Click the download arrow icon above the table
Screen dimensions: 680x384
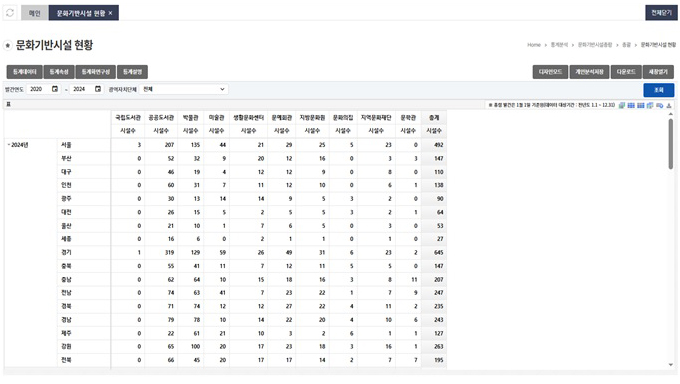(x=669, y=105)
